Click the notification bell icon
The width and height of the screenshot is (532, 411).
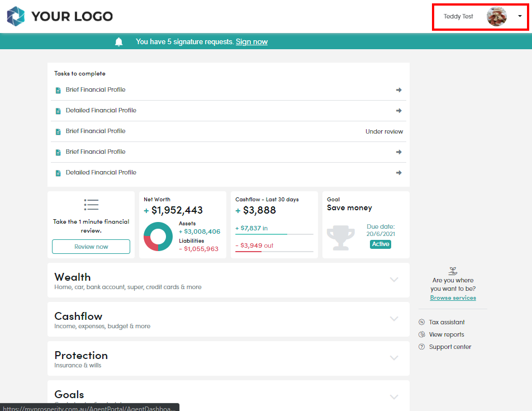118,41
